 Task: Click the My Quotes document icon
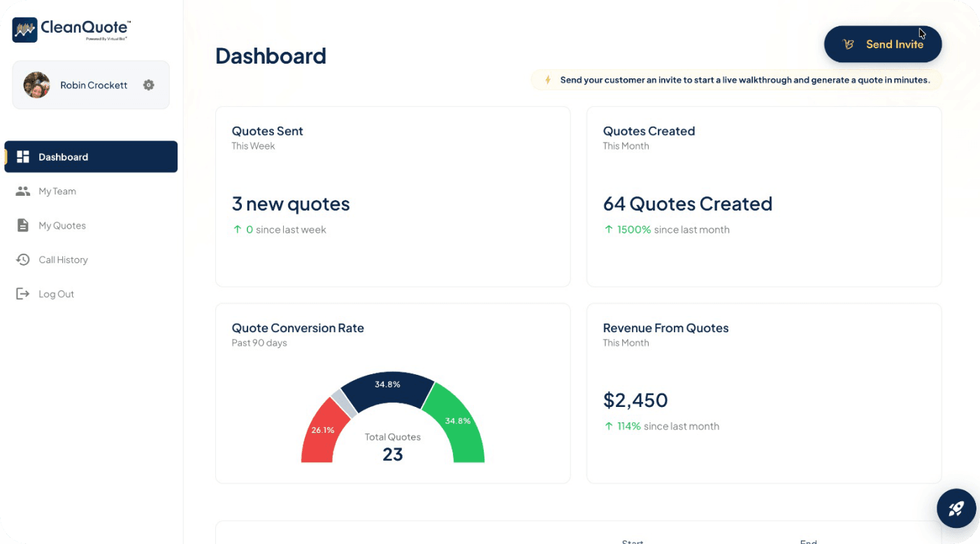(23, 225)
